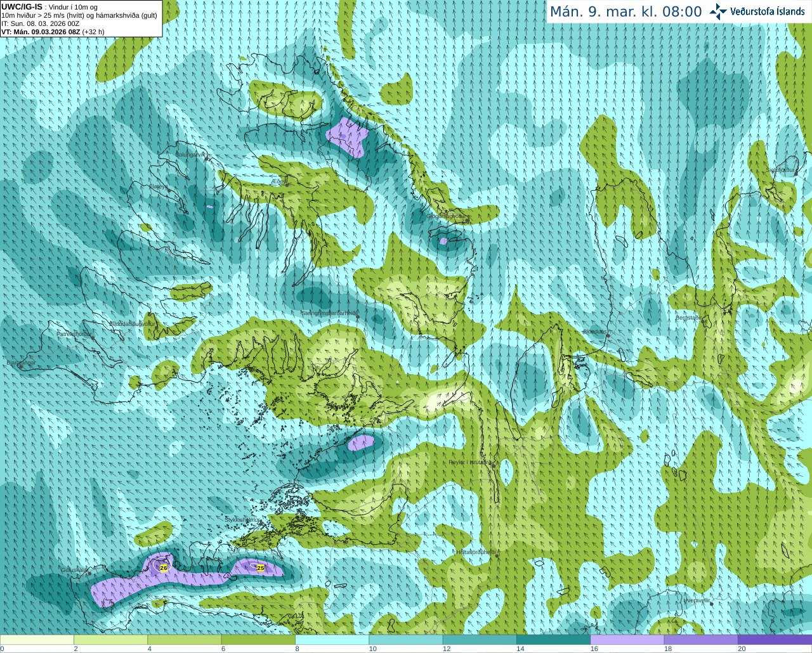The width and height of the screenshot is (812, 653).
Task: Select the Bolungarvík station dot
Action: pyautogui.click(x=207, y=159)
